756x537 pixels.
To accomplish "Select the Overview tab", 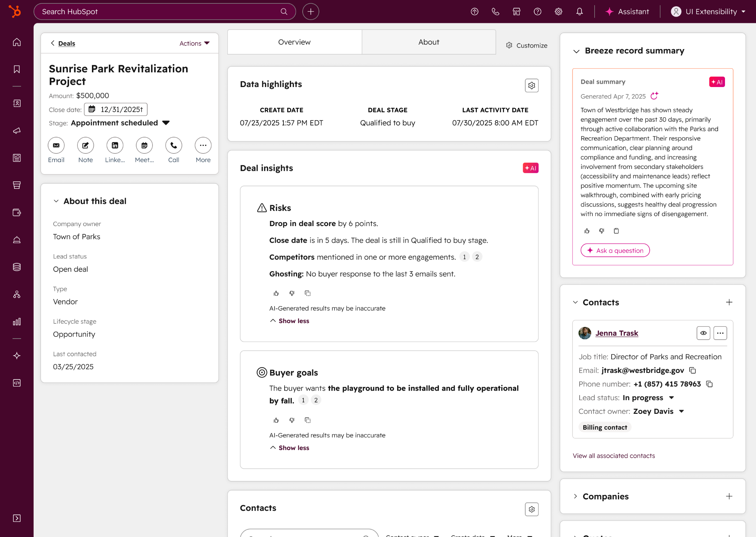I will (294, 42).
